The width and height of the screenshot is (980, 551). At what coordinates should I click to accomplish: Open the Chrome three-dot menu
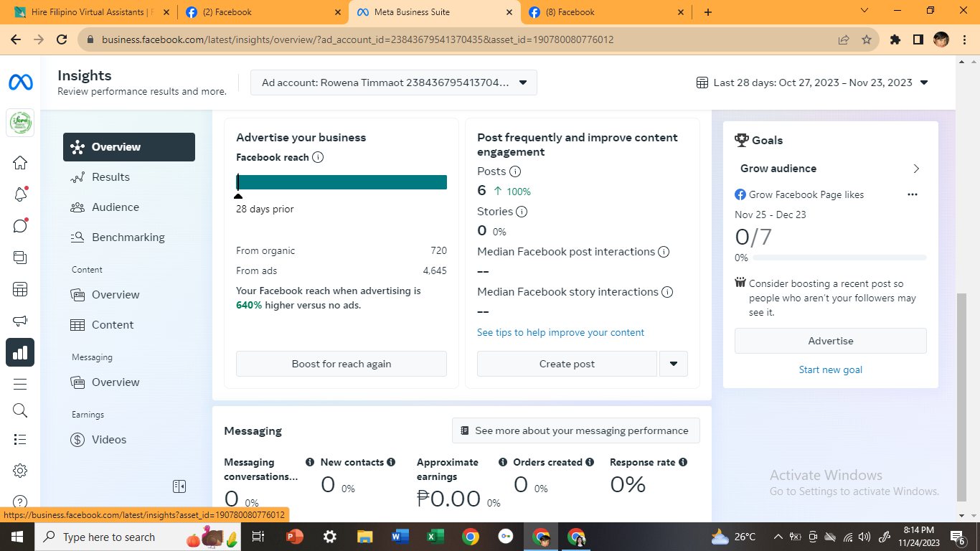point(964,39)
